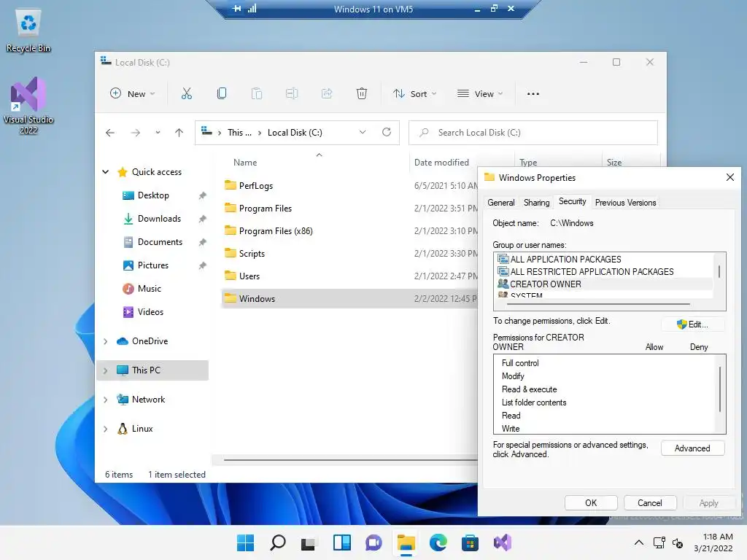Open the taskbar Search magnifier
747x560 pixels.
(x=278, y=542)
